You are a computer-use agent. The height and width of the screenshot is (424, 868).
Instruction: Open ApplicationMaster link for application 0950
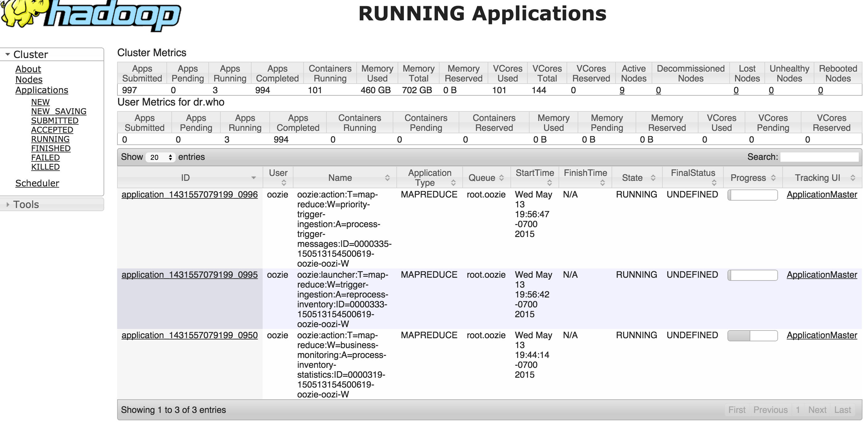pos(821,335)
